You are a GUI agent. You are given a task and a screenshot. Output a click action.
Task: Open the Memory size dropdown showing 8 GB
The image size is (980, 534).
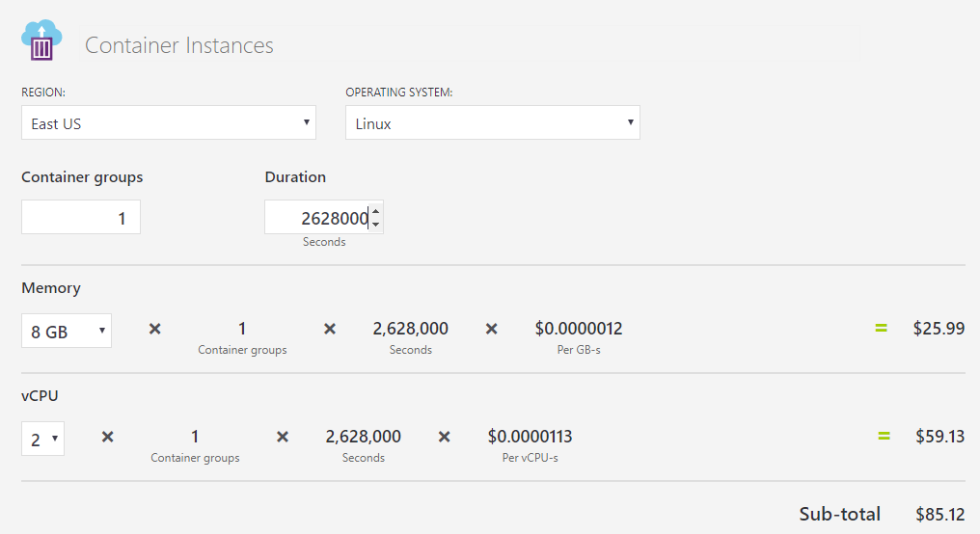[x=67, y=331]
